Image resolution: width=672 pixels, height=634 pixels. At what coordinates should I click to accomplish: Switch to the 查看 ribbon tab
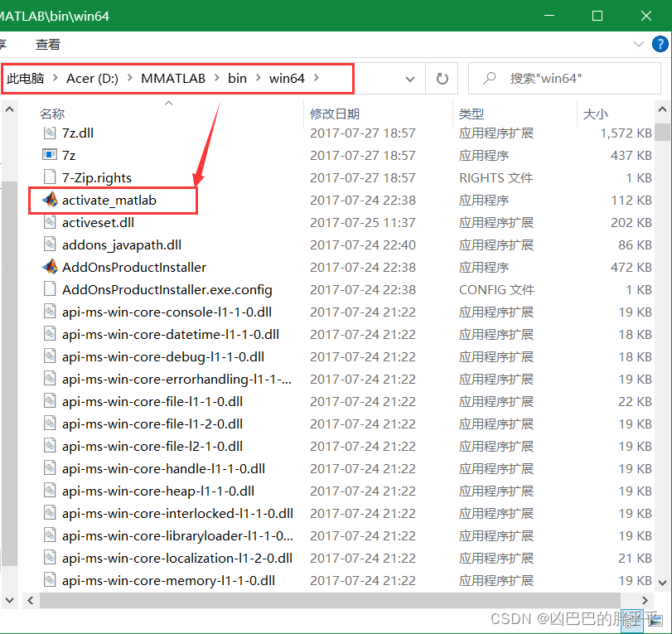click(47, 44)
